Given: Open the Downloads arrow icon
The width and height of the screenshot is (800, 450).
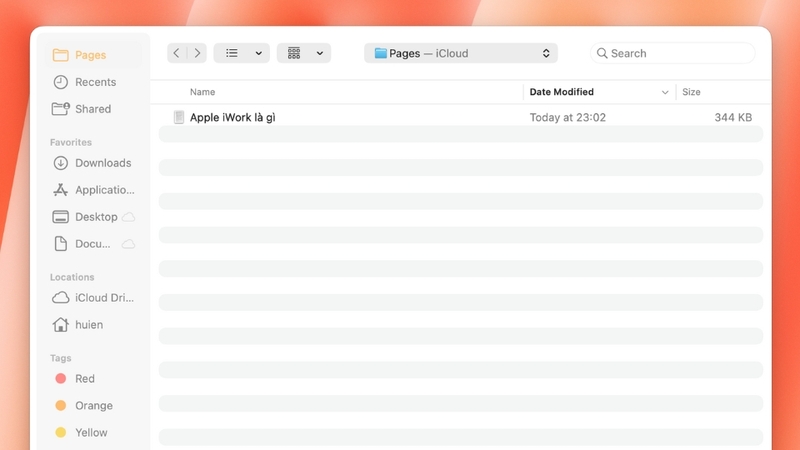Looking at the screenshot, I should (61, 163).
